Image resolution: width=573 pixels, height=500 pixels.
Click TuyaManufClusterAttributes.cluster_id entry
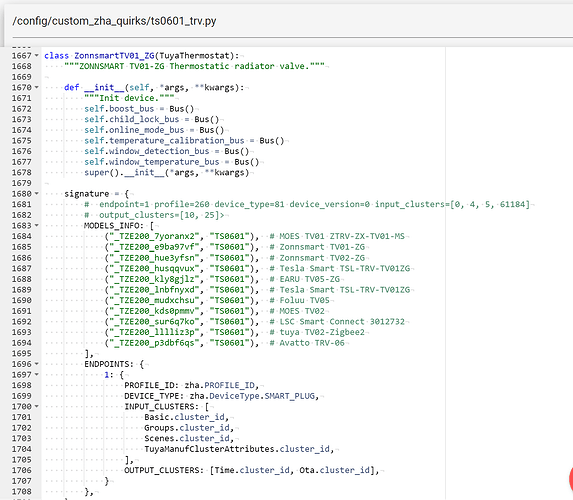[239, 449]
